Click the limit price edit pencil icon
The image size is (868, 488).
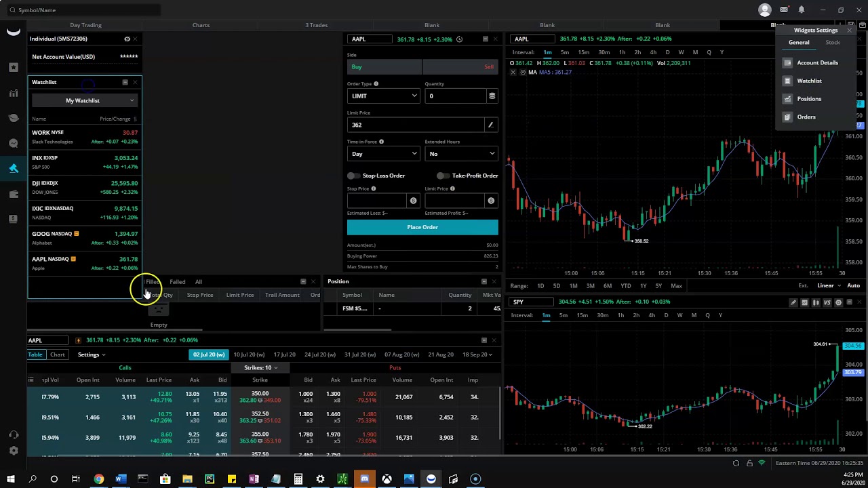[490, 125]
